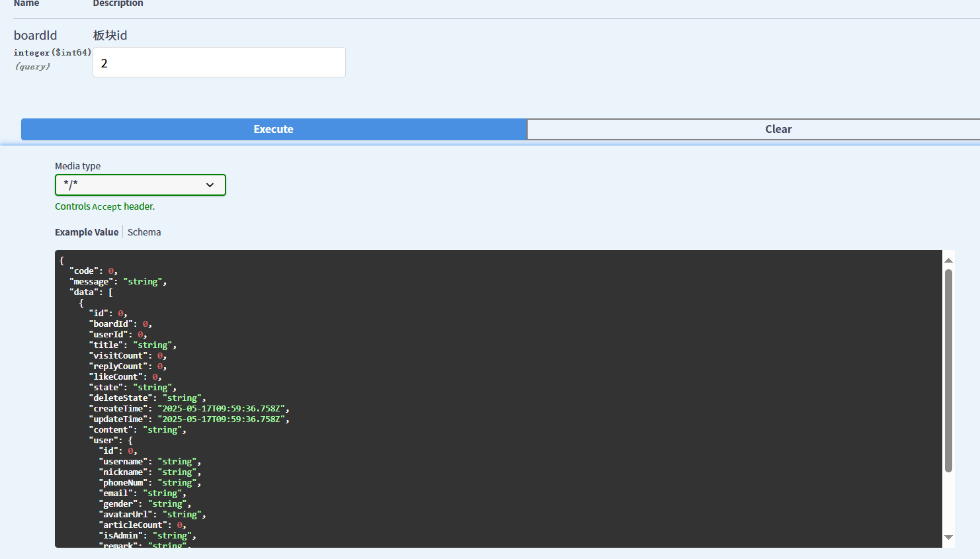
Task: Click the "data": [ line
Action: click(91, 292)
